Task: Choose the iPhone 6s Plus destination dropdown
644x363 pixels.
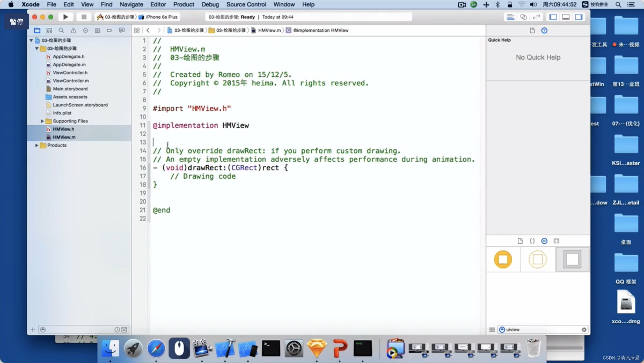Action: (158, 17)
